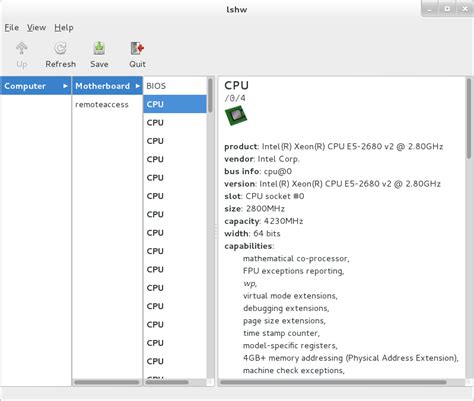This screenshot has height=401, width=474.
Task: Open the View menu
Action: click(x=36, y=28)
